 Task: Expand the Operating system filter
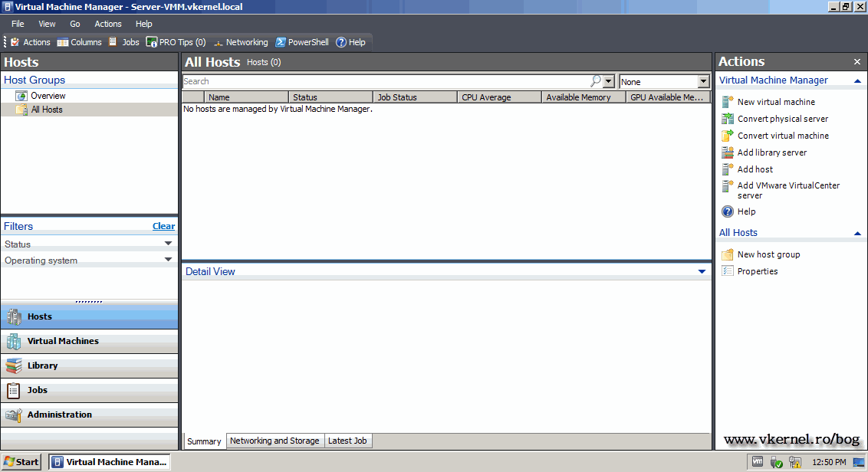[168, 261]
